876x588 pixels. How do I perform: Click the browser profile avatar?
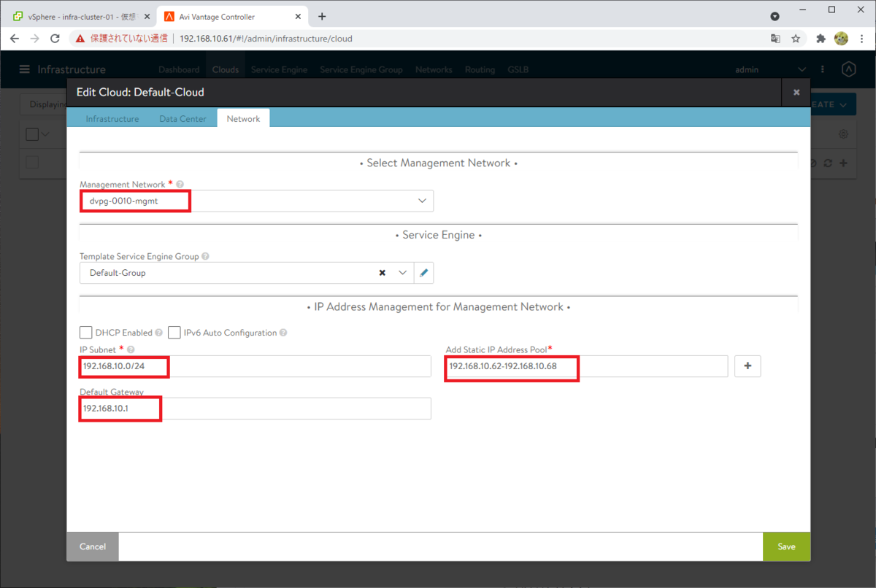click(x=841, y=38)
